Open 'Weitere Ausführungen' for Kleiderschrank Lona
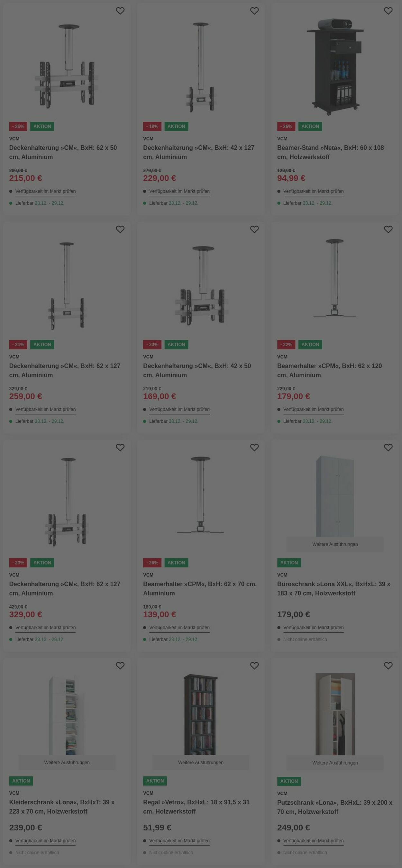 [67, 762]
